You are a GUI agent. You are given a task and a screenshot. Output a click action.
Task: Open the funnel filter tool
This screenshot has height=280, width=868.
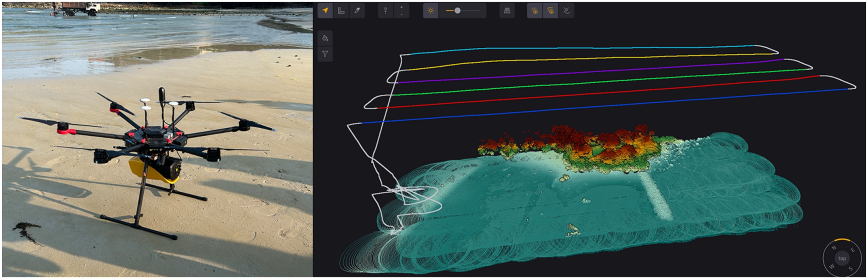[x=325, y=54]
